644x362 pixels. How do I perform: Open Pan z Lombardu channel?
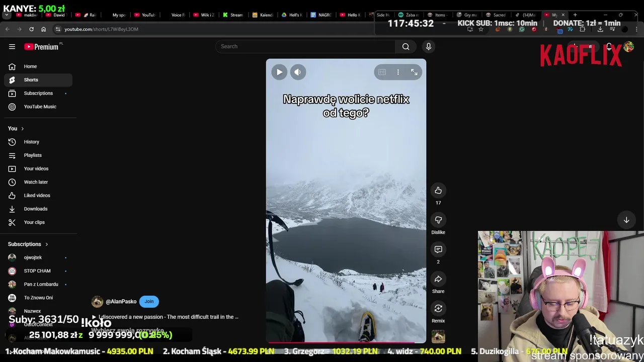tap(38, 284)
